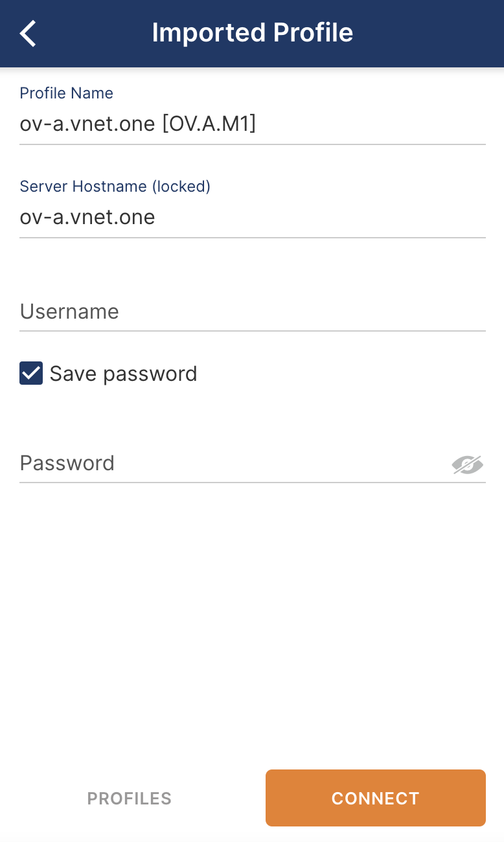Select the Username input field
The height and width of the screenshot is (842, 504).
(x=253, y=312)
